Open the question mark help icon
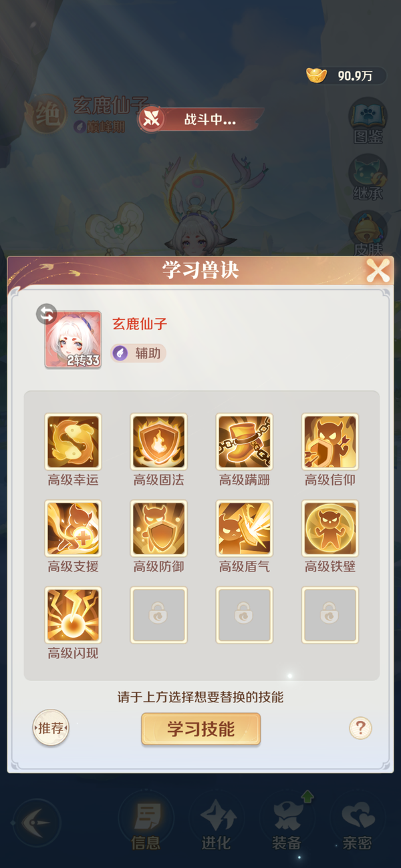 pos(360,728)
